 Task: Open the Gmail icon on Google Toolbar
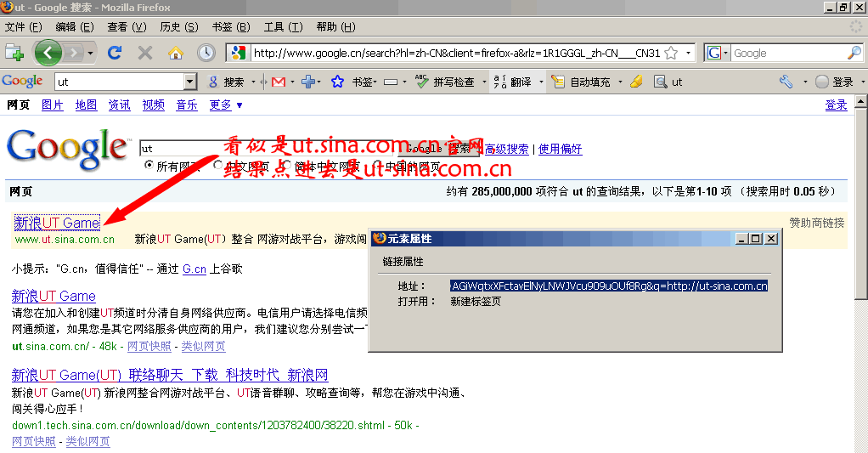[x=279, y=82]
